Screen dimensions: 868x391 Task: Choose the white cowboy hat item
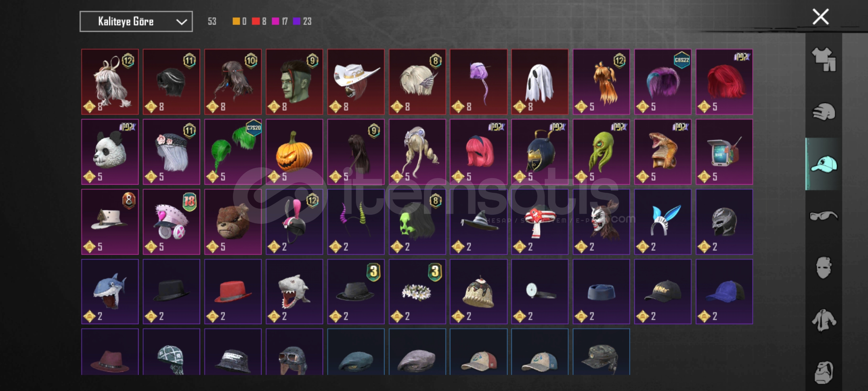(x=356, y=82)
